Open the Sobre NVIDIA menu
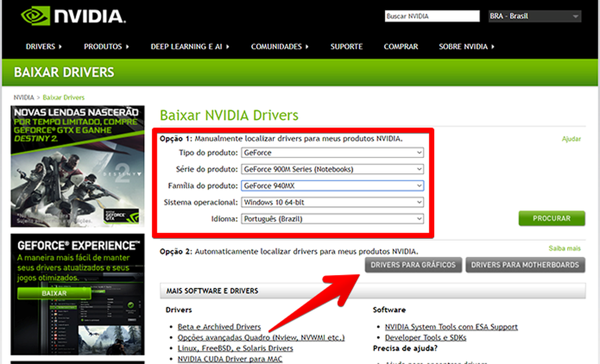600x364 pixels. [x=466, y=47]
